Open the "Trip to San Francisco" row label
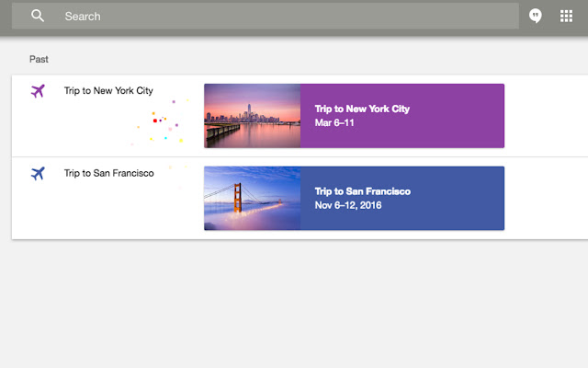This screenshot has width=588, height=368. point(108,173)
